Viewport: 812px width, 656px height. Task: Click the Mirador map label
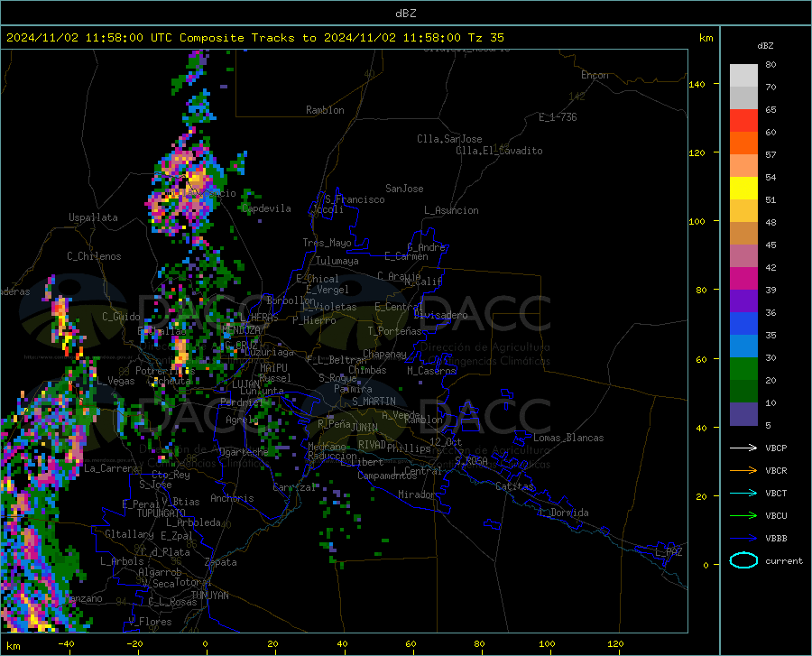click(x=417, y=494)
